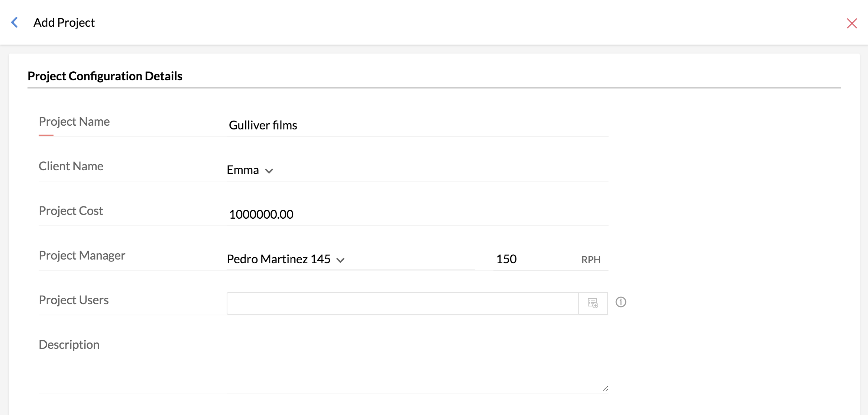Click the Add Project title text
The width and height of the screenshot is (868, 415).
tap(64, 23)
